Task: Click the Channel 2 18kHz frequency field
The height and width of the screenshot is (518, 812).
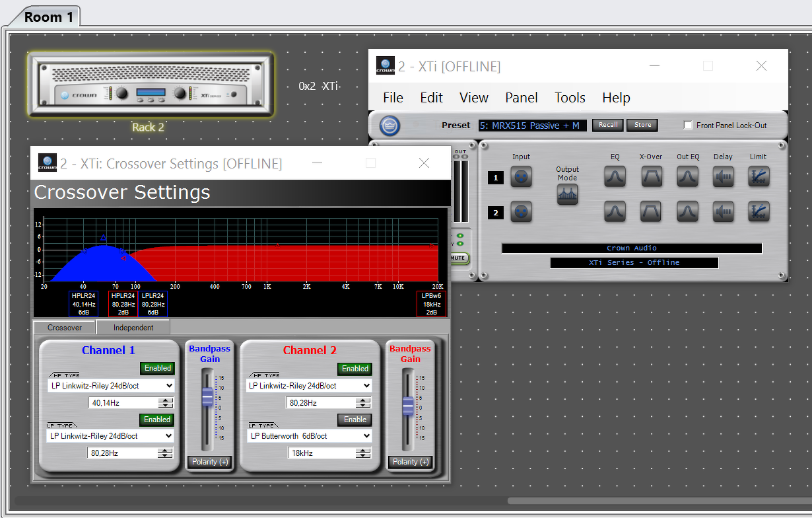Action: (321, 453)
